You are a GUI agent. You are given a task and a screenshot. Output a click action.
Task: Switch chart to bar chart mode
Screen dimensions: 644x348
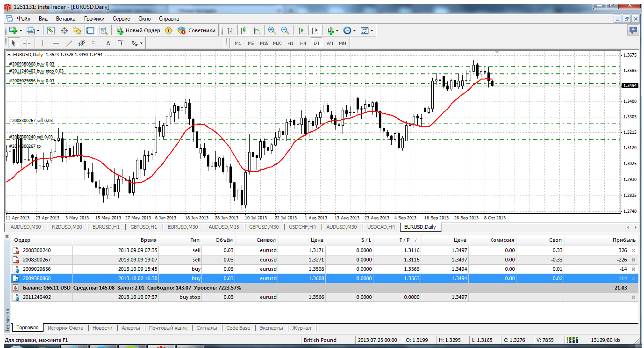(230, 30)
